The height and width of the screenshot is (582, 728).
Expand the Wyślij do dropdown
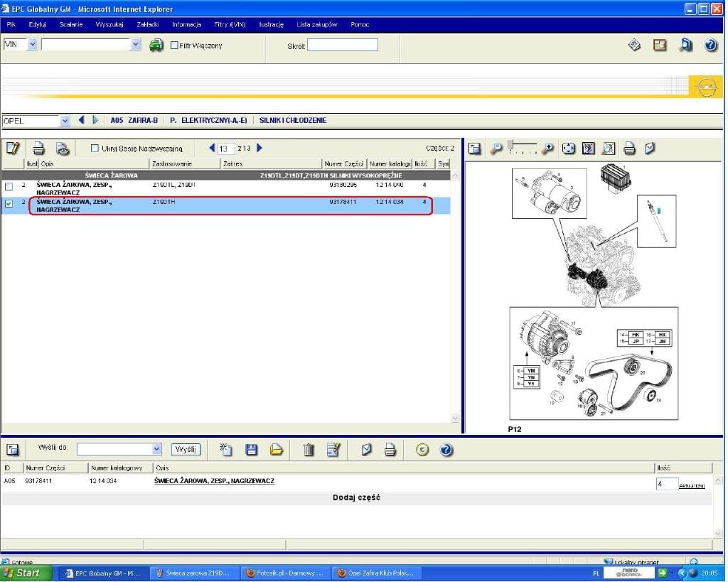pyautogui.click(x=156, y=449)
